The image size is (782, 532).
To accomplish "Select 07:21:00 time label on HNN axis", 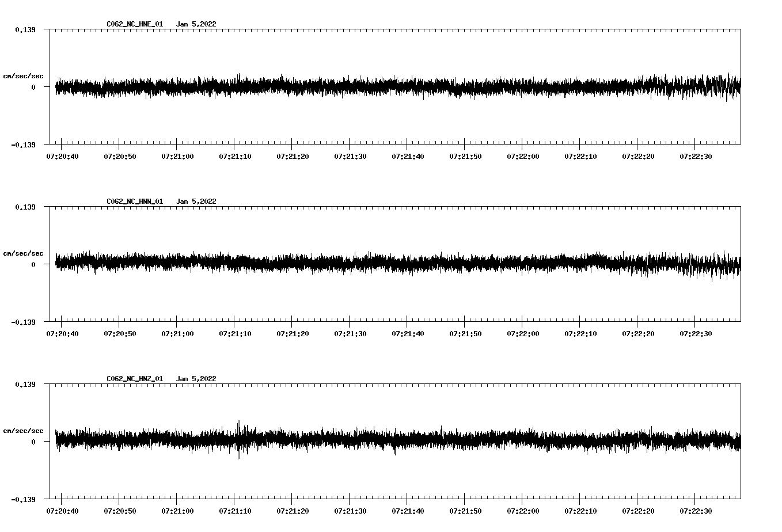I will (x=177, y=333).
